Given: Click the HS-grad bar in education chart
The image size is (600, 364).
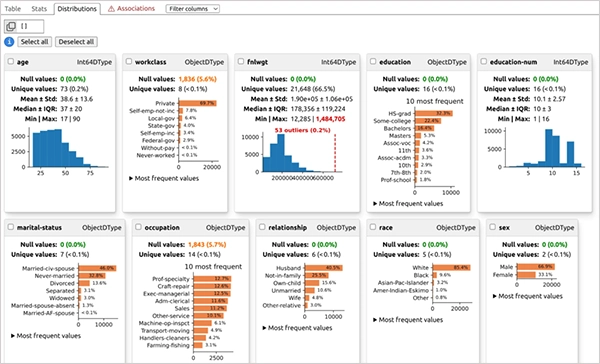Looking at the screenshot, I should [x=434, y=113].
